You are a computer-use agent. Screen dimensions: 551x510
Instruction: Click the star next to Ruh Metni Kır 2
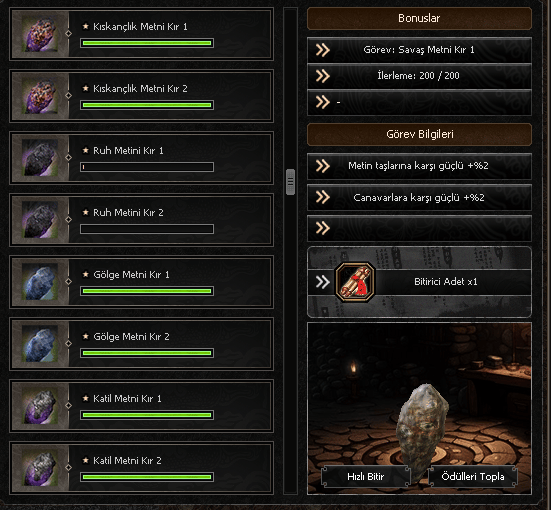tap(85, 212)
